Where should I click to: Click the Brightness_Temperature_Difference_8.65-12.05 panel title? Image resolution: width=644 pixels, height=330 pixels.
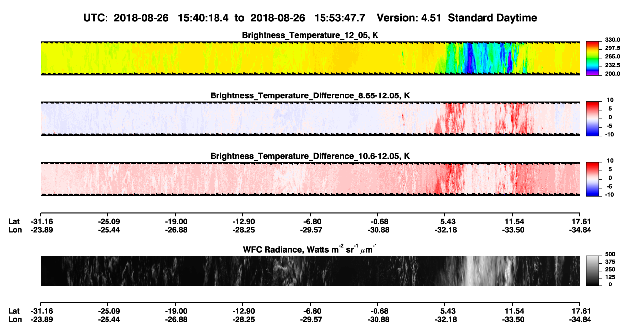click(x=310, y=95)
